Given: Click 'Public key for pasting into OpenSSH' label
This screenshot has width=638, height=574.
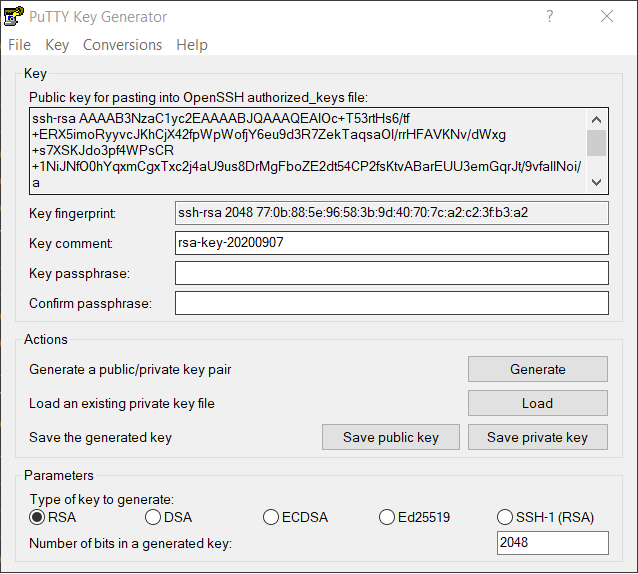Looking at the screenshot, I should pos(199,98).
